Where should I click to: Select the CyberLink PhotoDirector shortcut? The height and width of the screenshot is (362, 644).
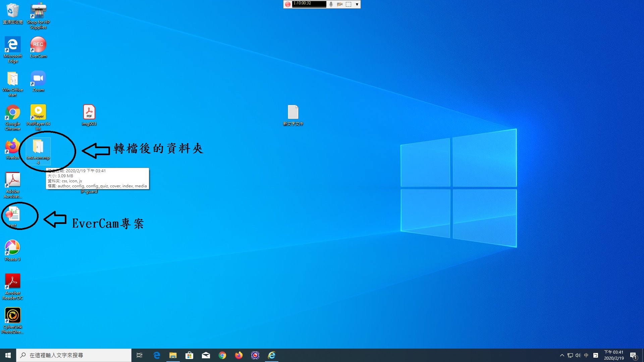click(x=13, y=320)
